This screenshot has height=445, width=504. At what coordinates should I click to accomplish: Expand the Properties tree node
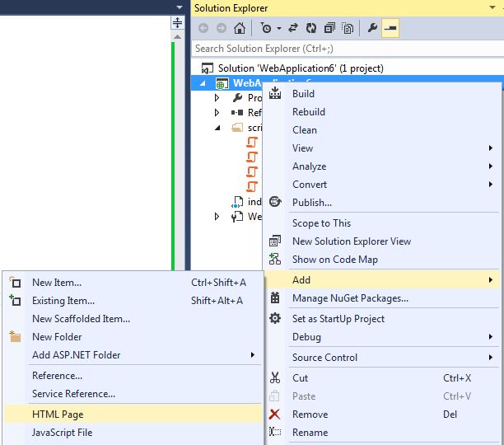[x=217, y=97]
